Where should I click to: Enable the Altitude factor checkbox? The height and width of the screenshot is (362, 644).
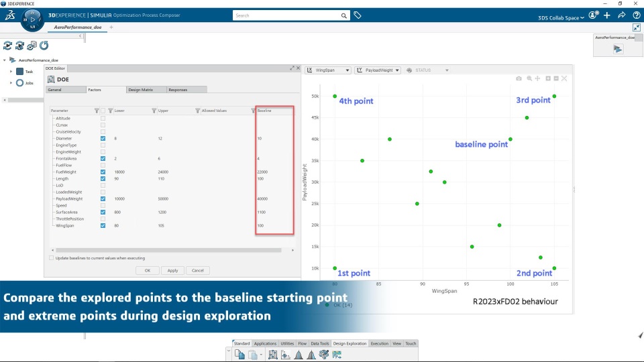(103, 118)
